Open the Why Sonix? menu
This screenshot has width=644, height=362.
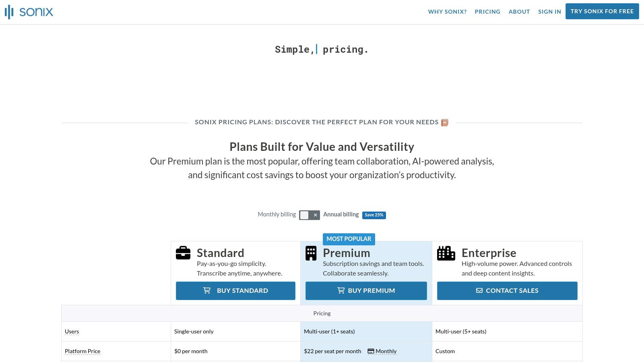pyautogui.click(x=447, y=12)
